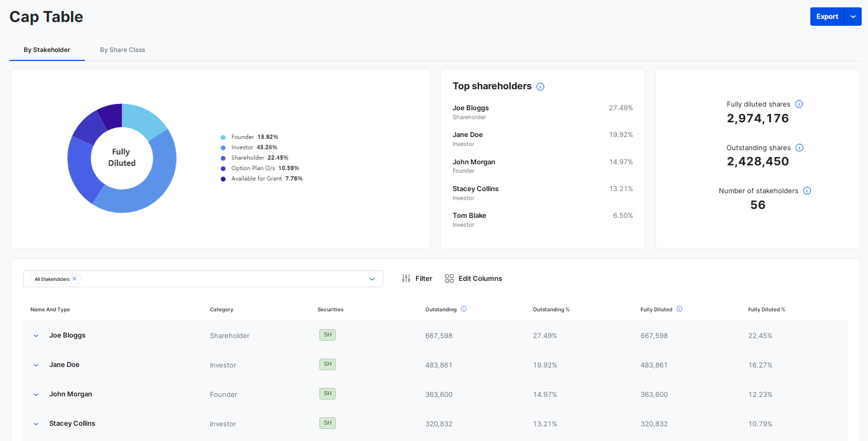Screen dimensions: 868x441
Task: Click Jane Doe in Top shareholders list
Action: 468,135
